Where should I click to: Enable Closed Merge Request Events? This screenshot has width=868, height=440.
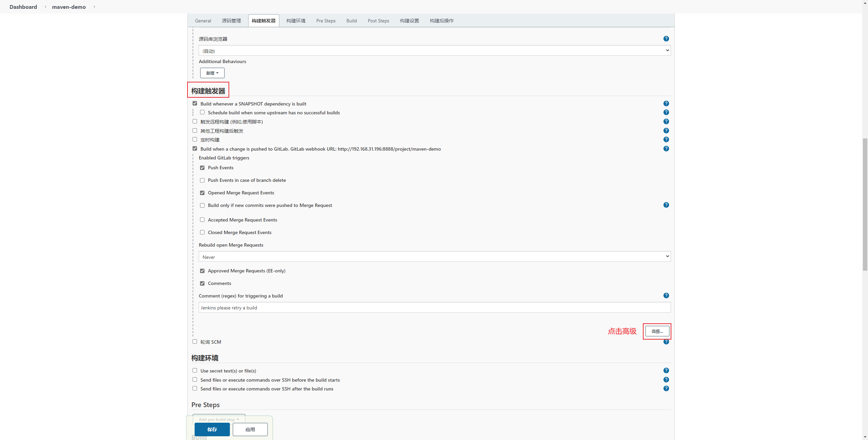202,232
